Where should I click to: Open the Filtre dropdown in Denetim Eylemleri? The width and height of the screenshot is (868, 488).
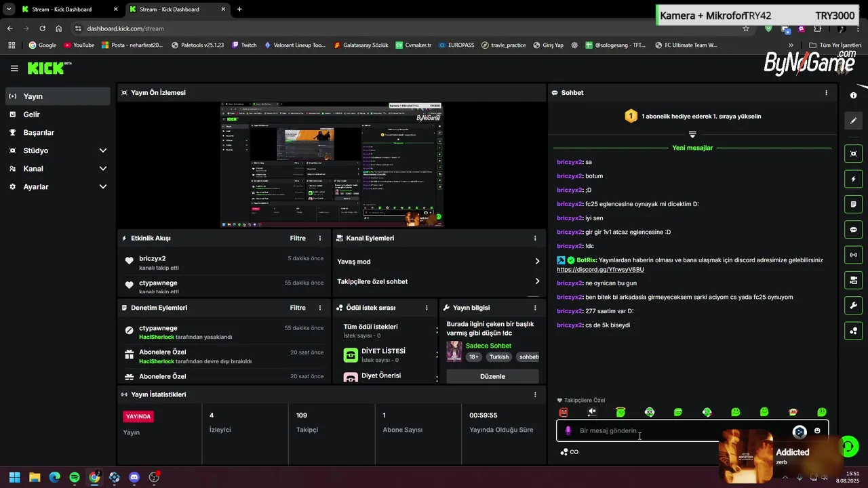coord(298,308)
